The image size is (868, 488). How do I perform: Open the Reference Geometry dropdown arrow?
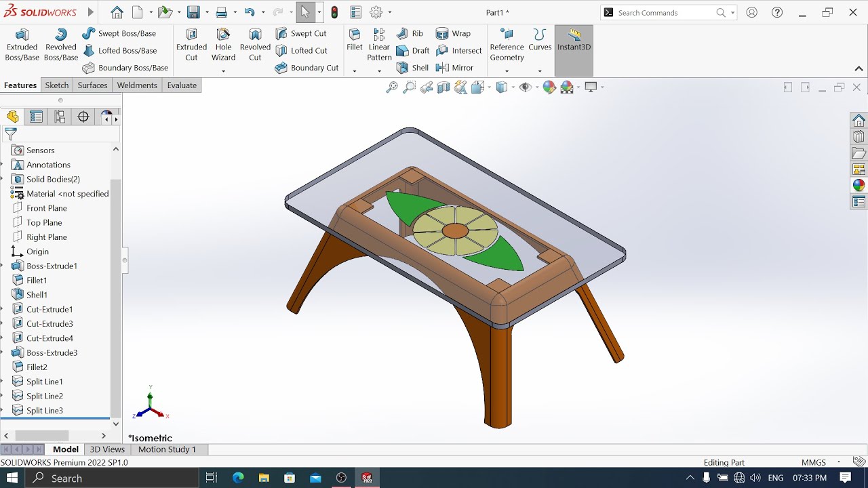point(507,70)
